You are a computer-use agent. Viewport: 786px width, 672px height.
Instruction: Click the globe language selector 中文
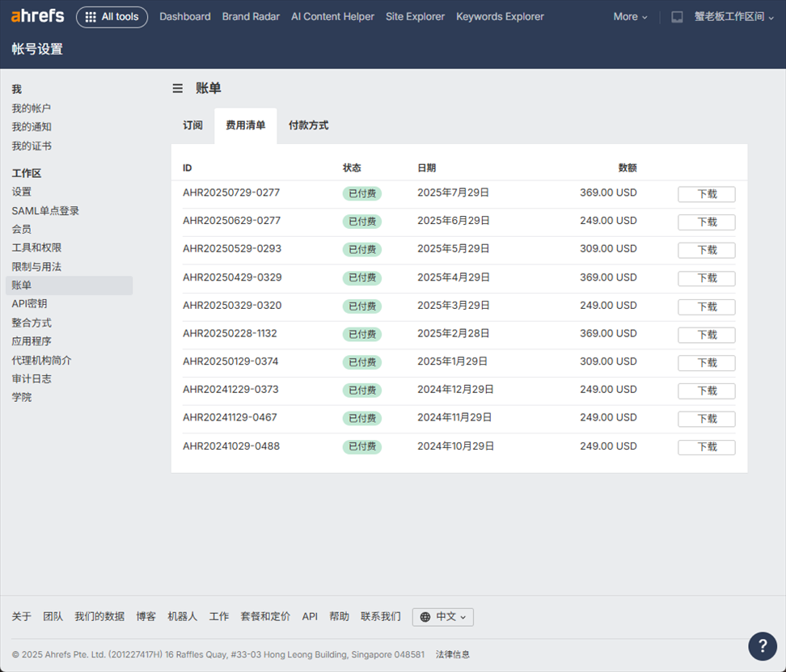442,617
